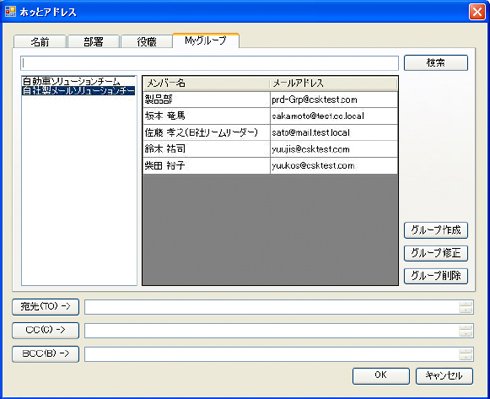Image resolution: width=490 pixels, height=399 pixels.
Task: Click the TO field scroll spinner
Action: (466, 307)
